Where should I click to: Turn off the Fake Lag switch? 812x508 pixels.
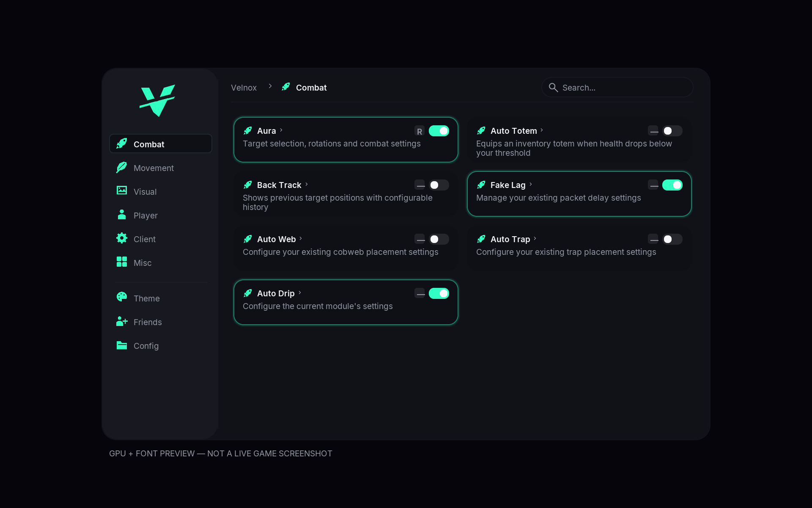pos(672,185)
